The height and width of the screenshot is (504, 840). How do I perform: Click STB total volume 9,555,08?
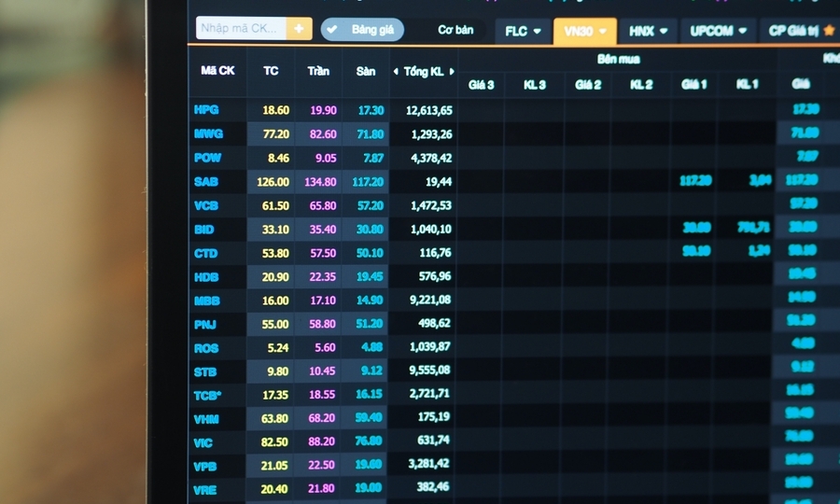click(429, 371)
